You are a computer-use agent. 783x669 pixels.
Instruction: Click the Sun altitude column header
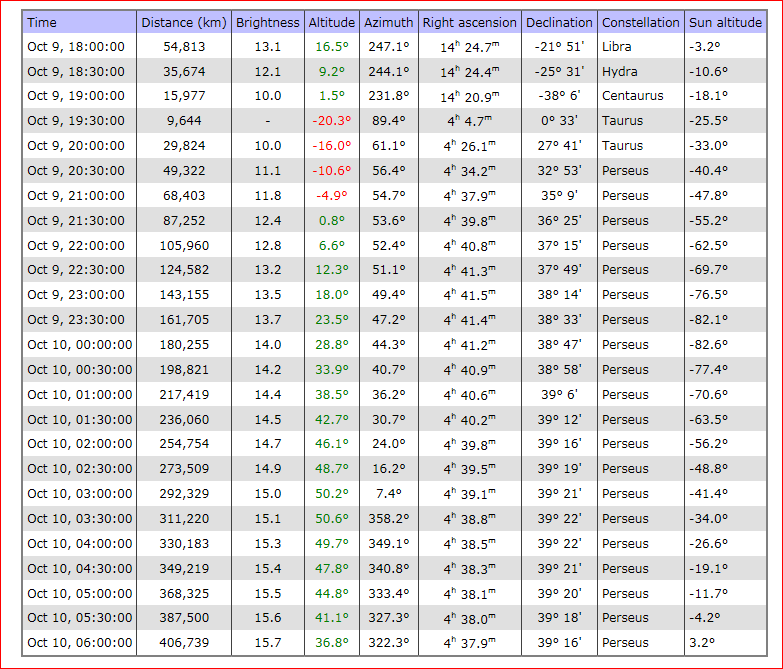click(x=726, y=22)
